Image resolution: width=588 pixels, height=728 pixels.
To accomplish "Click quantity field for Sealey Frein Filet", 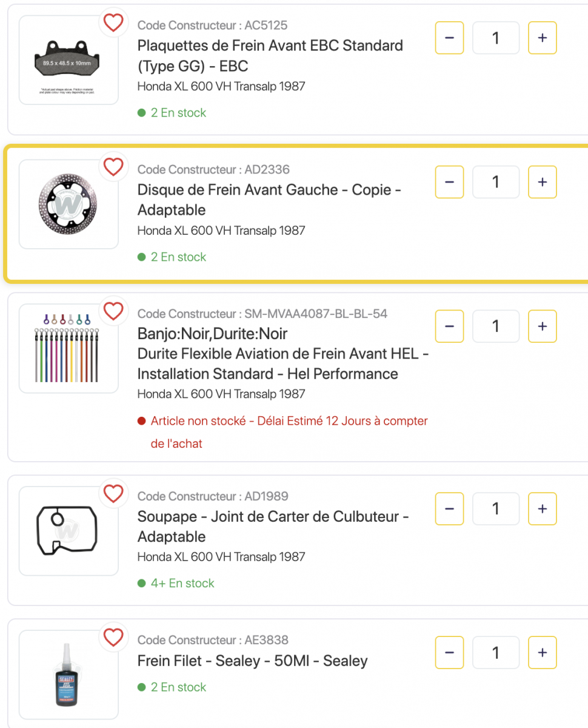I will [x=495, y=652].
